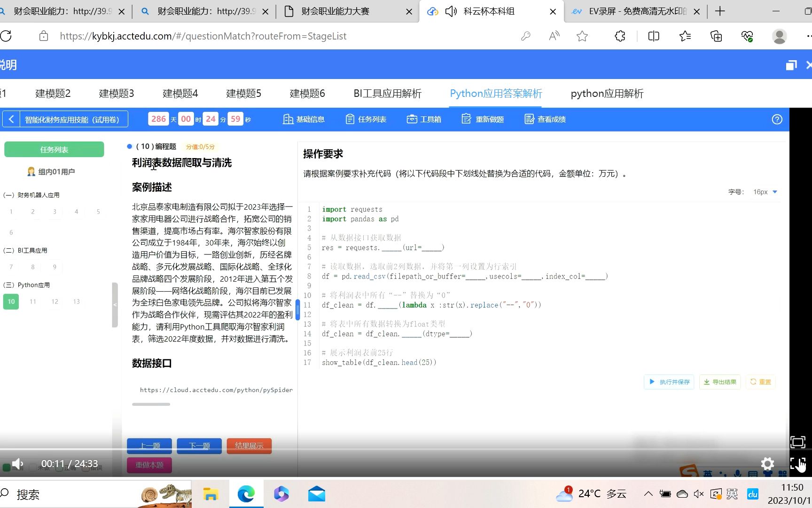Click the 重做本题 button

click(x=149, y=465)
